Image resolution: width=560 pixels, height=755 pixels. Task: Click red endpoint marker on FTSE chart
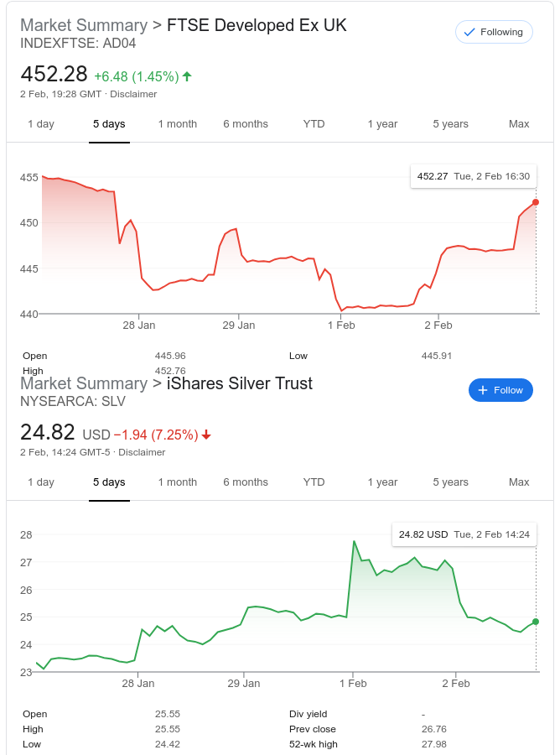(x=536, y=202)
